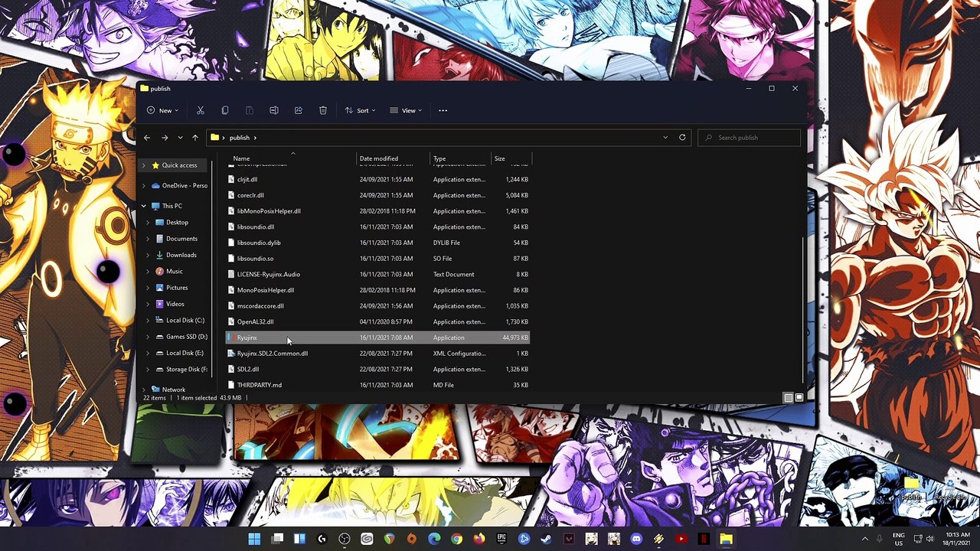
Task: Switch to large thumbnails view icon in status bar
Action: pyautogui.click(x=799, y=398)
